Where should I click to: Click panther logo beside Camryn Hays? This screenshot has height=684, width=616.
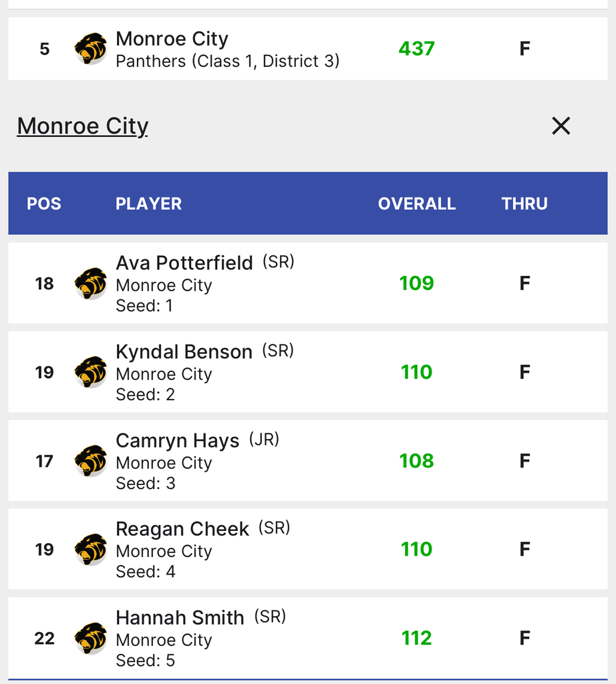pos(91,461)
